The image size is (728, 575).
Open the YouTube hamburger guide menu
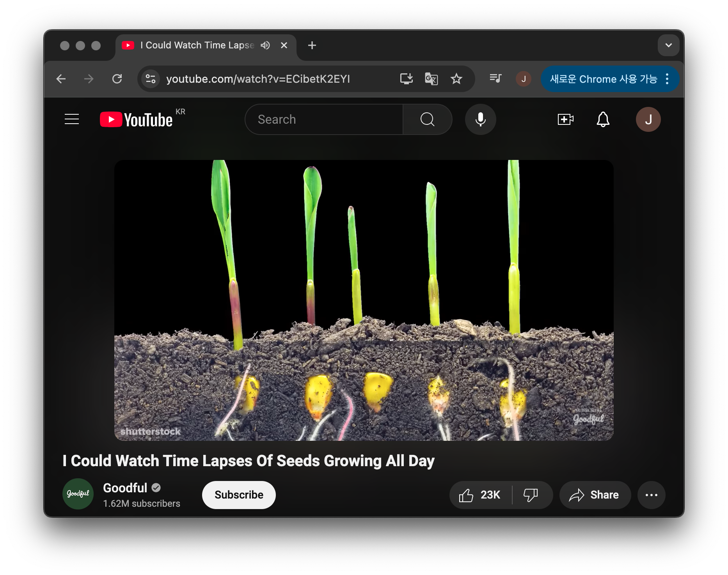click(x=72, y=119)
